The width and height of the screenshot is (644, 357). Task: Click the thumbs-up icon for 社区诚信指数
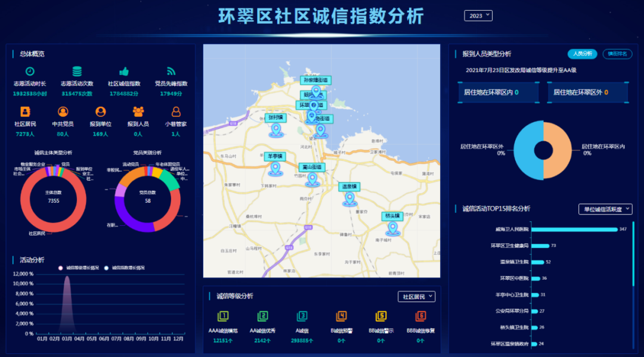[124, 72]
